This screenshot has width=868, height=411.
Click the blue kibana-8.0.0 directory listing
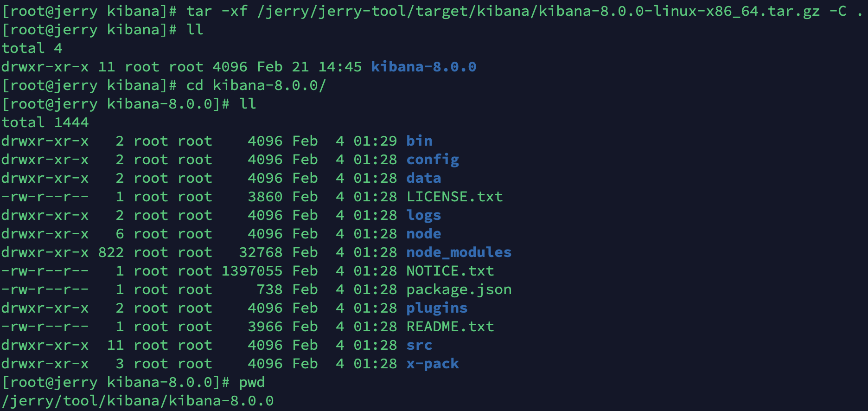pos(423,67)
